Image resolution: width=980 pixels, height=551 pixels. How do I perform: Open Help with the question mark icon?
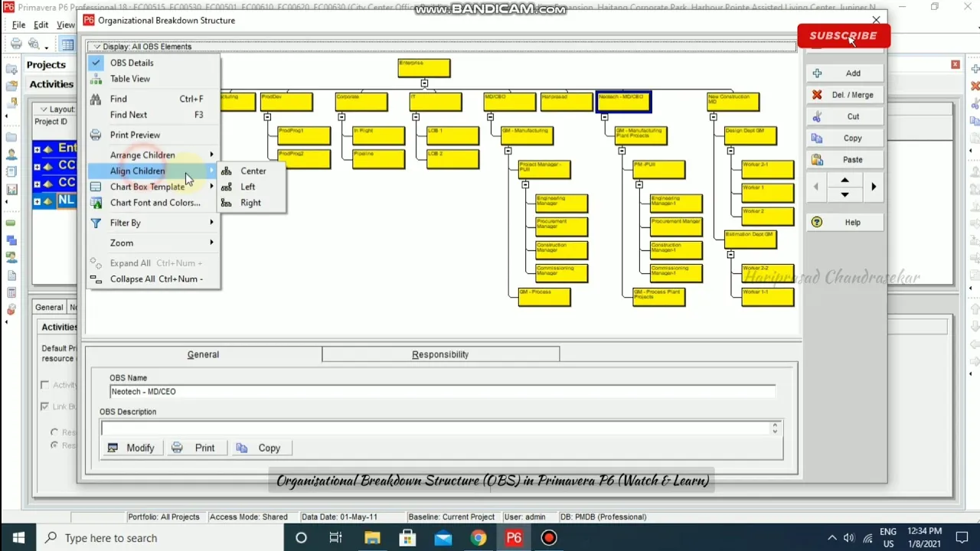click(x=817, y=222)
